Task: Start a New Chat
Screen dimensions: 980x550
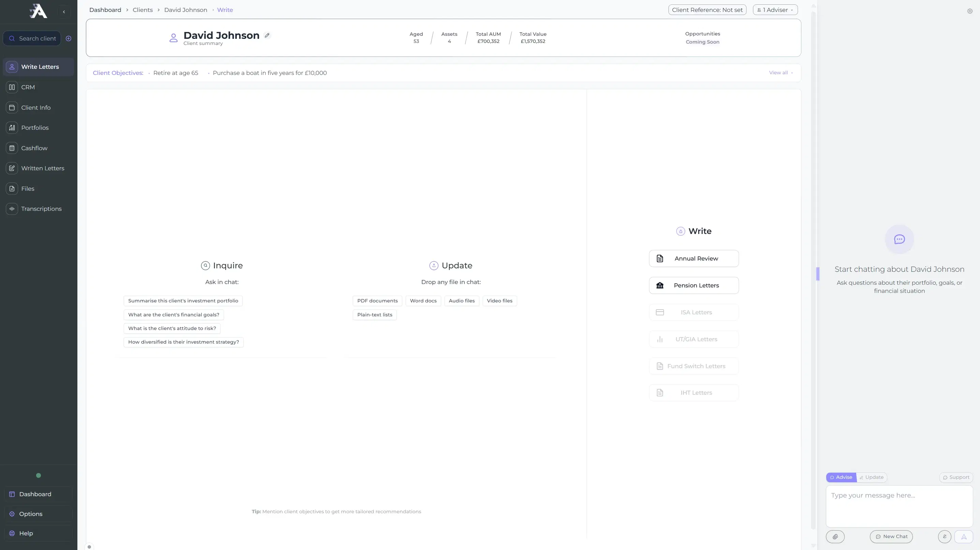Action: click(892, 536)
